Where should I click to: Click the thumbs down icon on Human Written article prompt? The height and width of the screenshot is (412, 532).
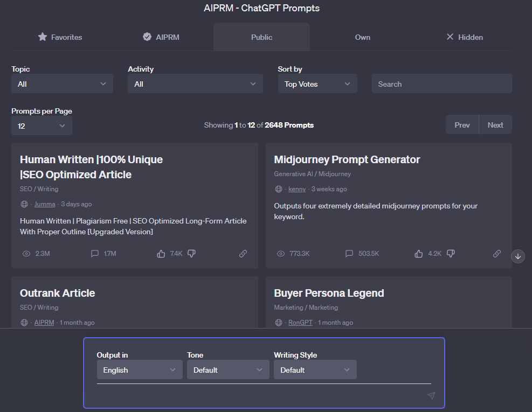(x=191, y=253)
